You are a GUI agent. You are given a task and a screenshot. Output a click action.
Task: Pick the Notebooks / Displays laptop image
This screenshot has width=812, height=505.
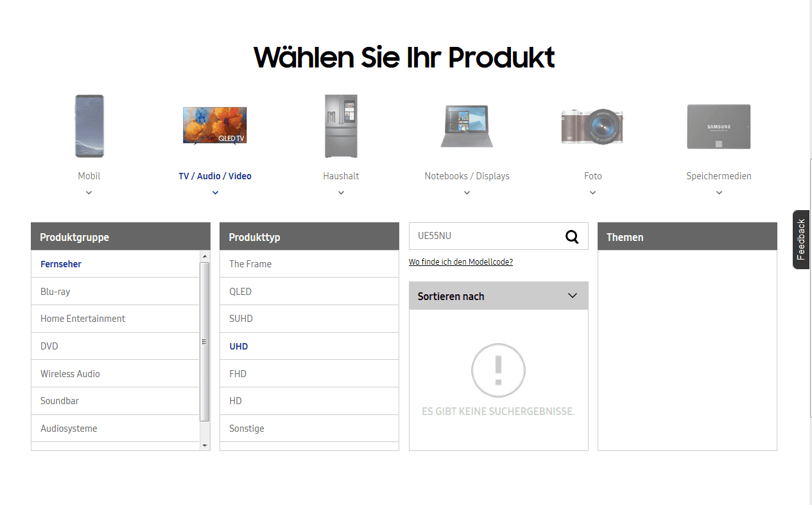[467, 126]
